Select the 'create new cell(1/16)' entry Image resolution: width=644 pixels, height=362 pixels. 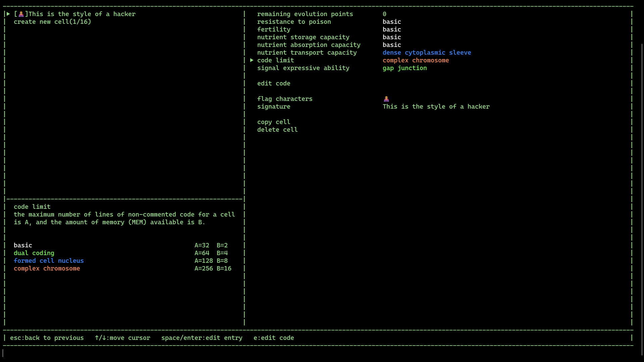(52, 22)
